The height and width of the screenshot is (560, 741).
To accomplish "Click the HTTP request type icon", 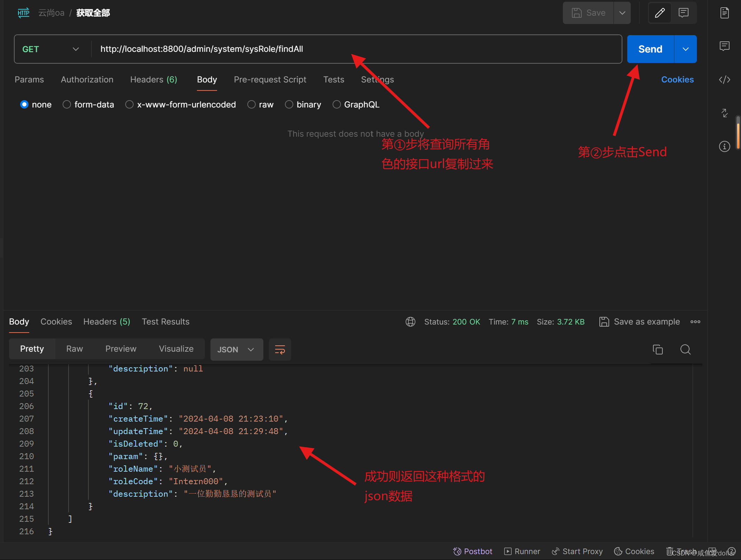I will coord(23,13).
